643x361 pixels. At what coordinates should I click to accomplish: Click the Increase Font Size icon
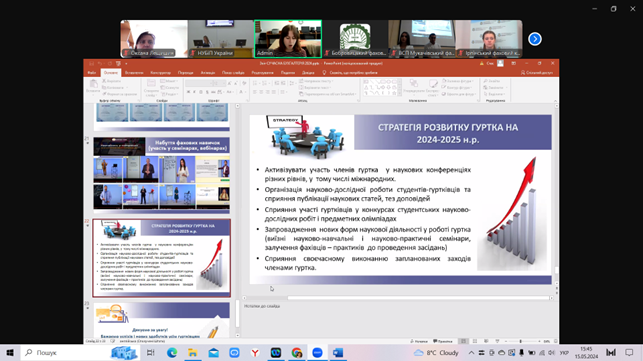(x=230, y=83)
